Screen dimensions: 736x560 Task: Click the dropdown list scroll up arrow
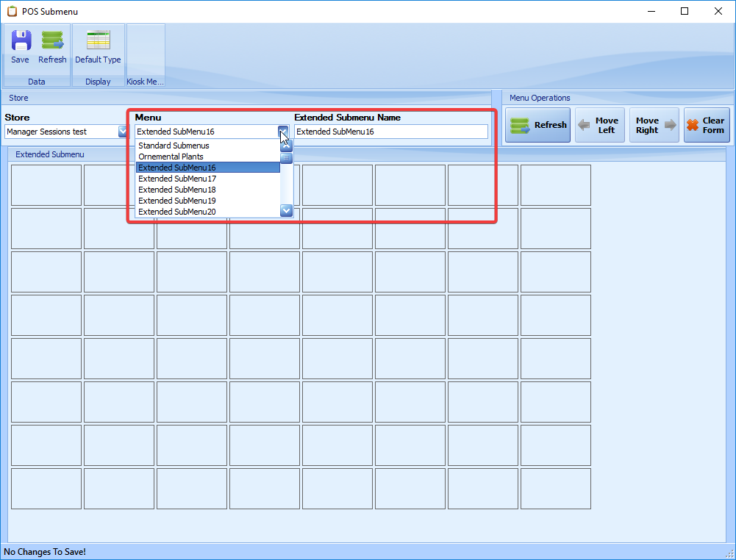287,146
